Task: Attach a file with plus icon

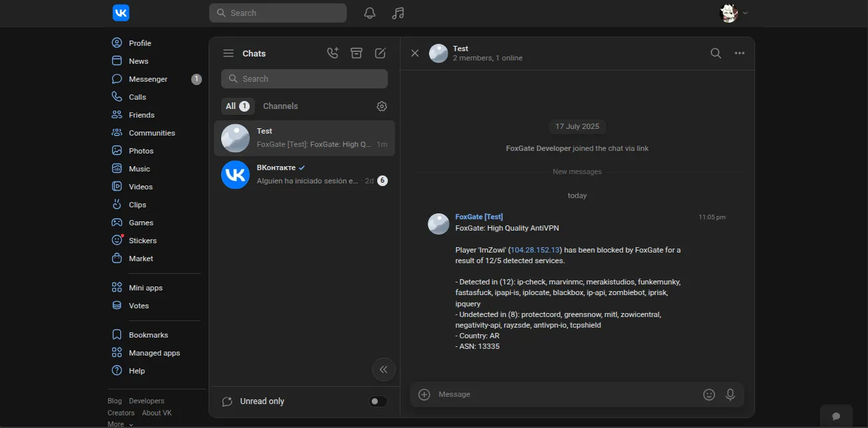Action: 424,395
